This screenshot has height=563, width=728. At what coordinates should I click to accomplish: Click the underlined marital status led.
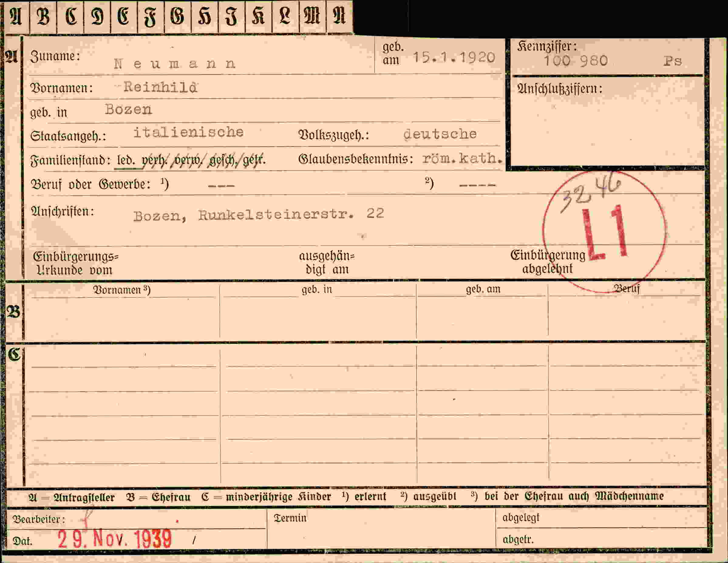[126, 160]
